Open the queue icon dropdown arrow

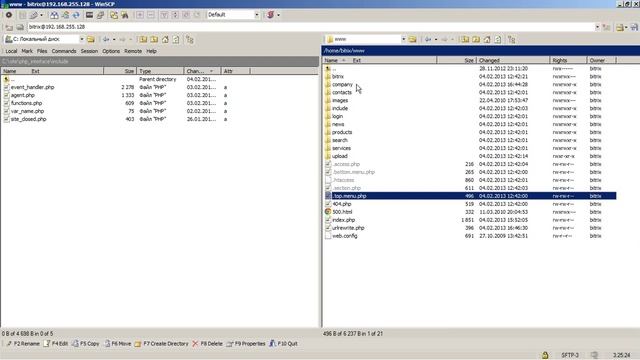(x=41, y=15)
